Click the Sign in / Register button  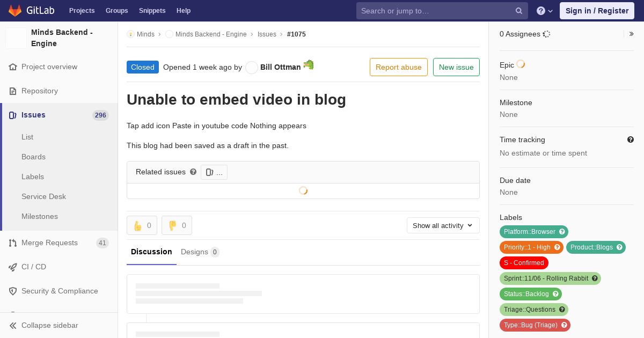[597, 11]
